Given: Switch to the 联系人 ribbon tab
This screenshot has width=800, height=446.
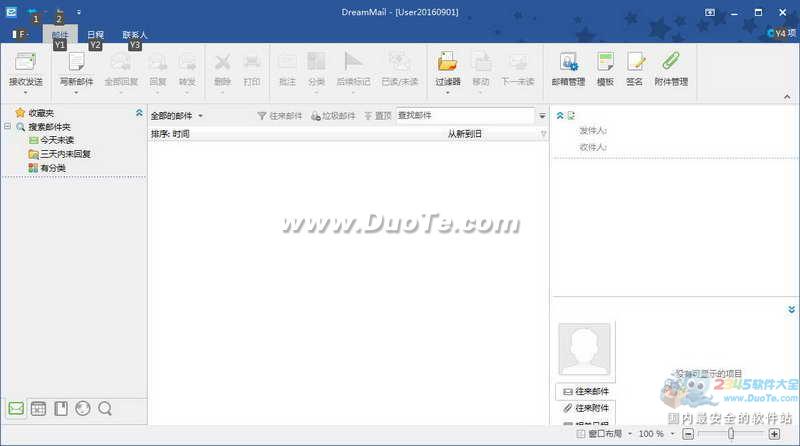Looking at the screenshot, I should (x=135, y=35).
